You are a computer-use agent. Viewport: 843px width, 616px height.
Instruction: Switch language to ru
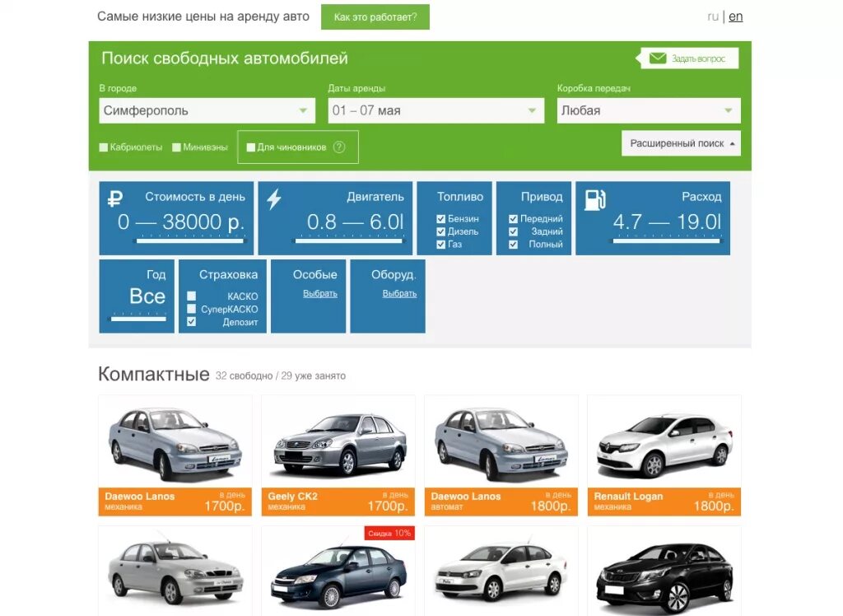[713, 16]
